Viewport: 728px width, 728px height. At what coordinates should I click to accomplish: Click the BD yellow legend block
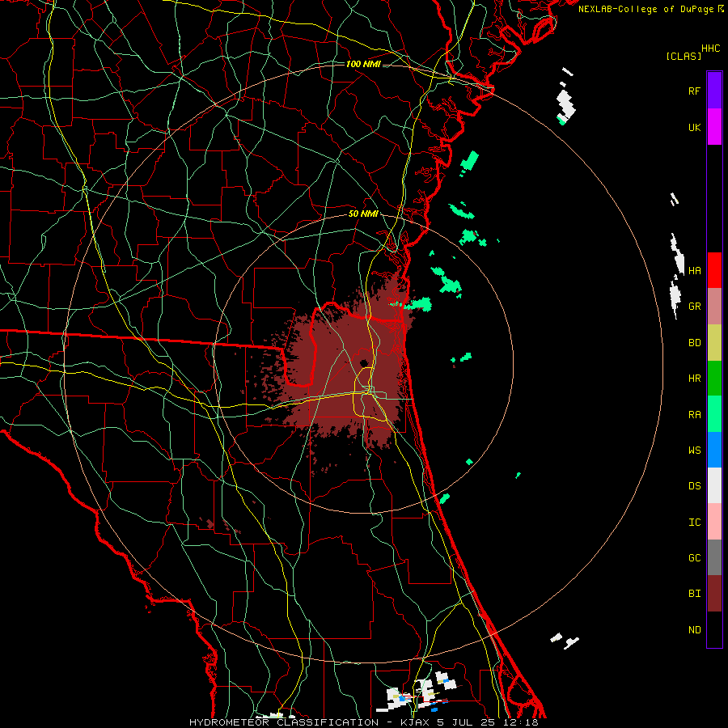[714, 343]
